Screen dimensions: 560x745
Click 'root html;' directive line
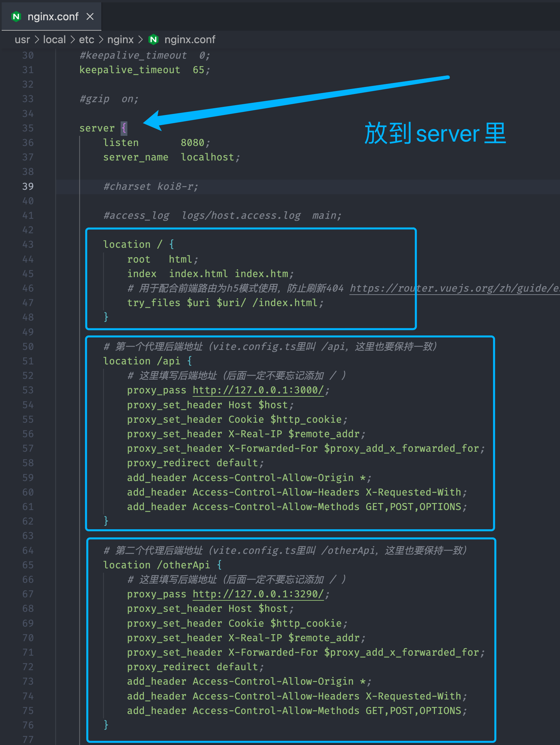[x=162, y=259]
